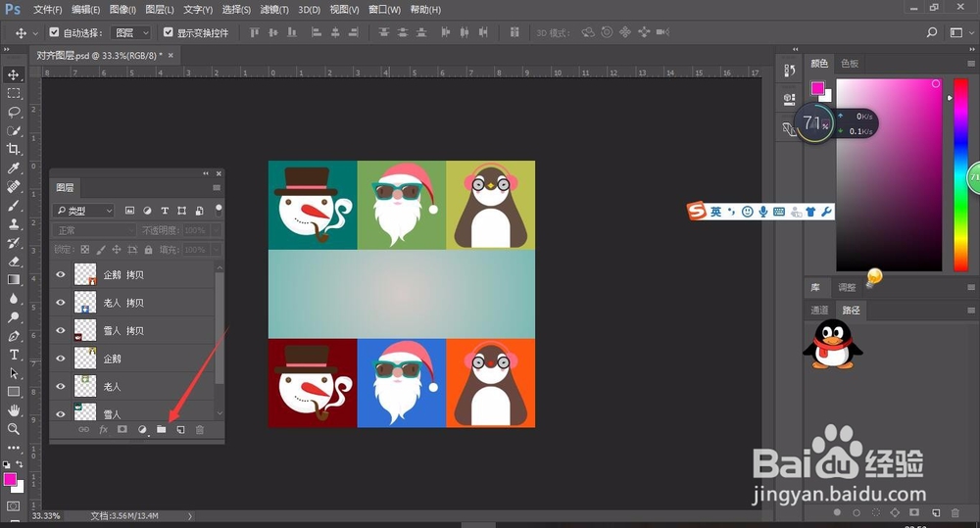Click the trash icon in Layers panel
Image resolution: width=980 pixels, height=528 pixels.
tap(199, 430)
